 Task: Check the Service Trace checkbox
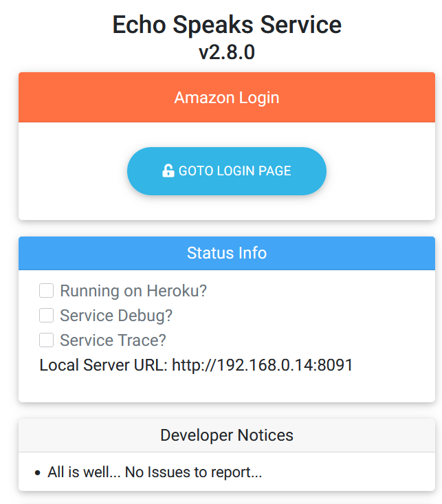coord(46,340)
